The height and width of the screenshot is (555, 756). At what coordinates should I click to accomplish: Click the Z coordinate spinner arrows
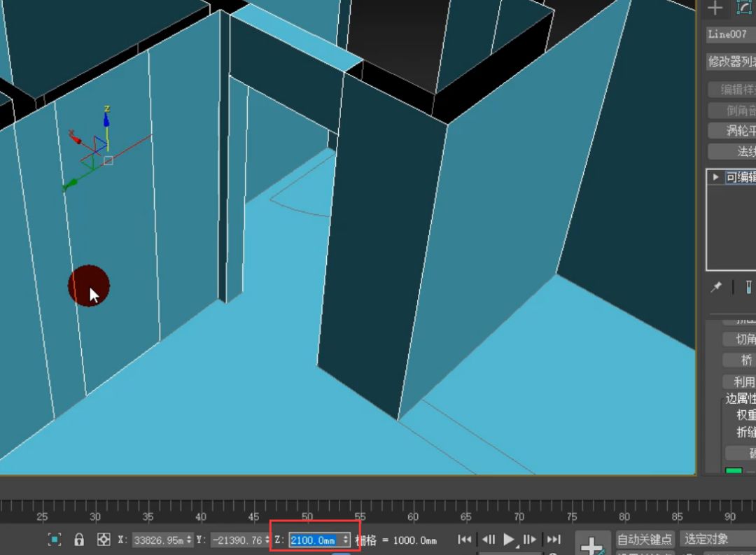tap(346, 540)
